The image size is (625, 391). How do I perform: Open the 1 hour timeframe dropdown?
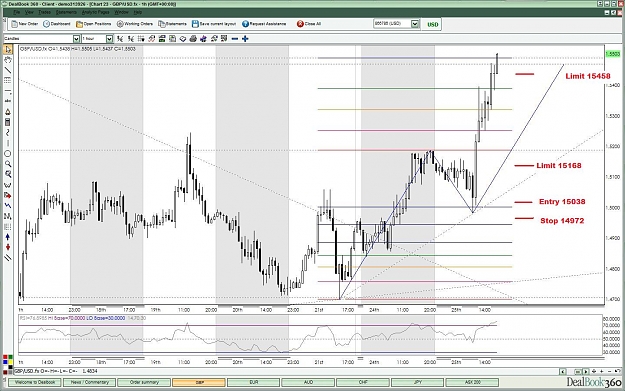coord(109,39)
